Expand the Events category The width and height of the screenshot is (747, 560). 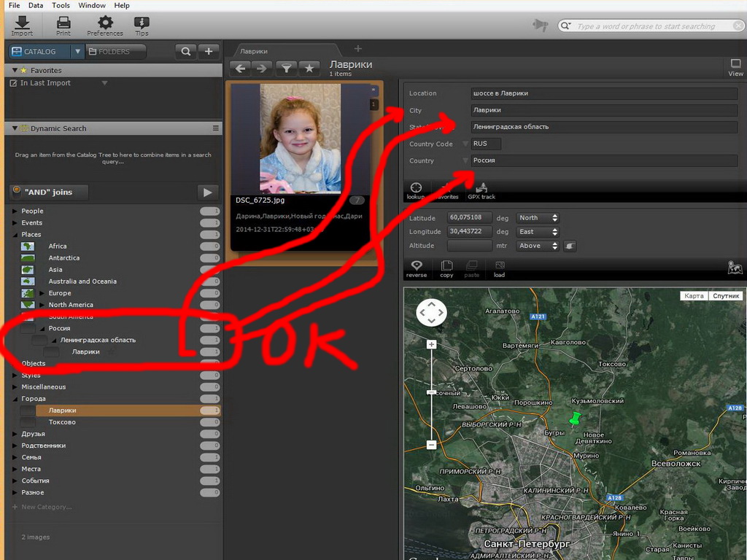15,223
